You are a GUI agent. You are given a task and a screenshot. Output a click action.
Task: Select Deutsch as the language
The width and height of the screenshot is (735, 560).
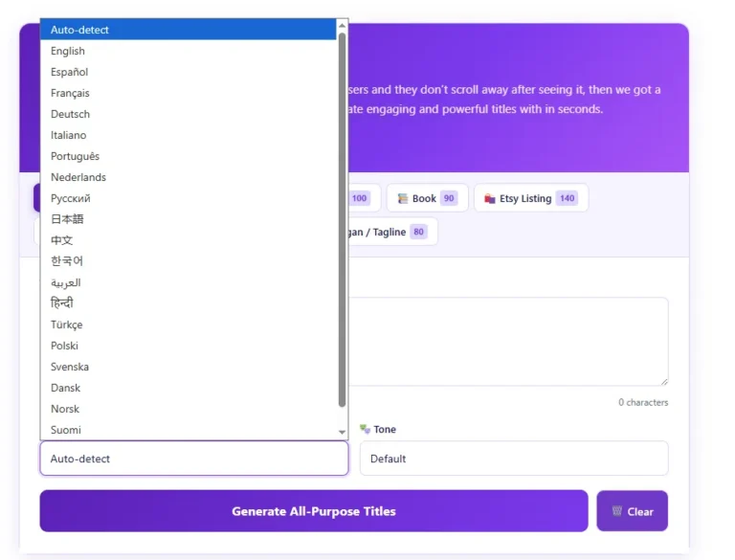click(70, 114)
